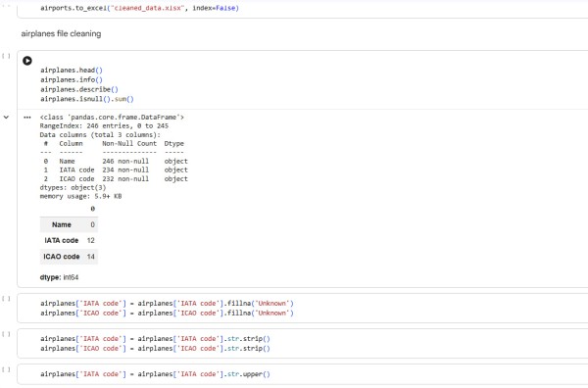Viewport: 588px width, 388px height.
Task: Click the ICAO code fillna('Unknown') line
Action: (x=167, y=313)
